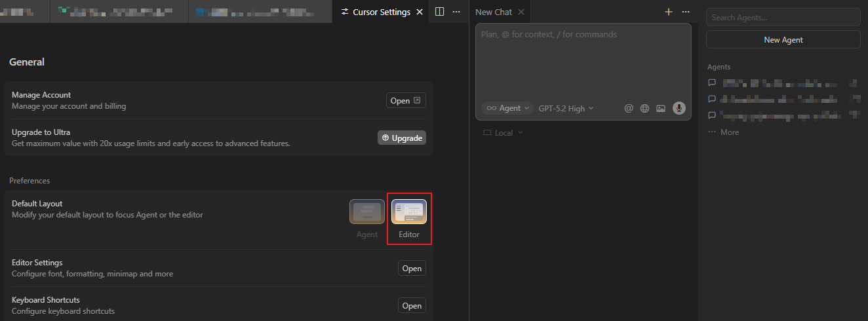
Task: Switch to the Cursor Settings tab
Action: point(381,12)
